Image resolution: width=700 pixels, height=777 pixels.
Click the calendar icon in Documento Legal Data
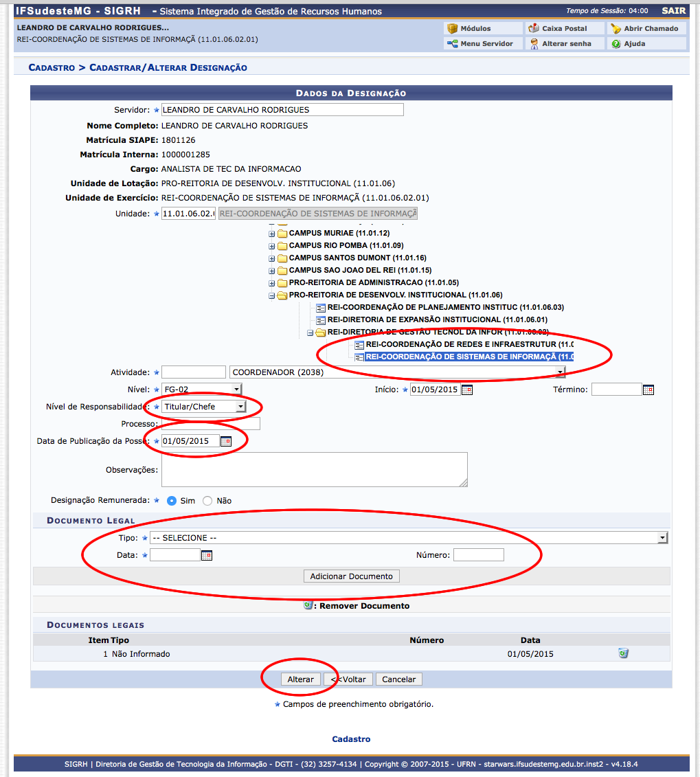click(x=207, y=555)
